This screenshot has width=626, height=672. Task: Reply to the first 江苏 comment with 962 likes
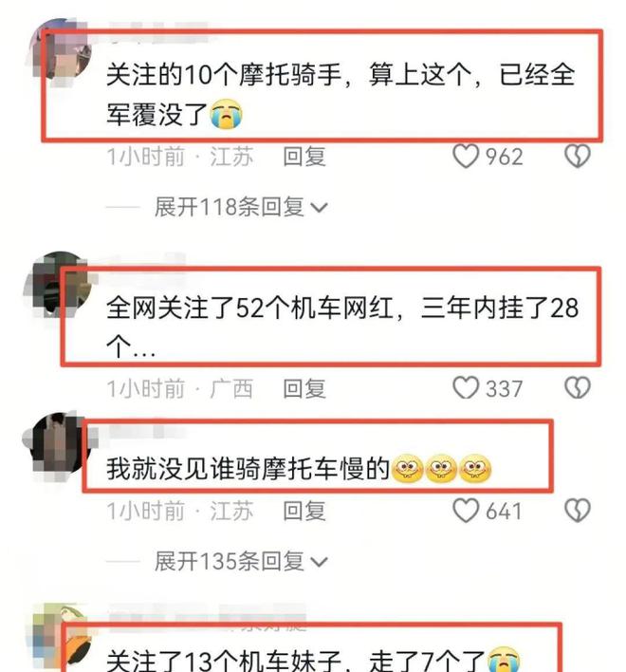(304, 157)
